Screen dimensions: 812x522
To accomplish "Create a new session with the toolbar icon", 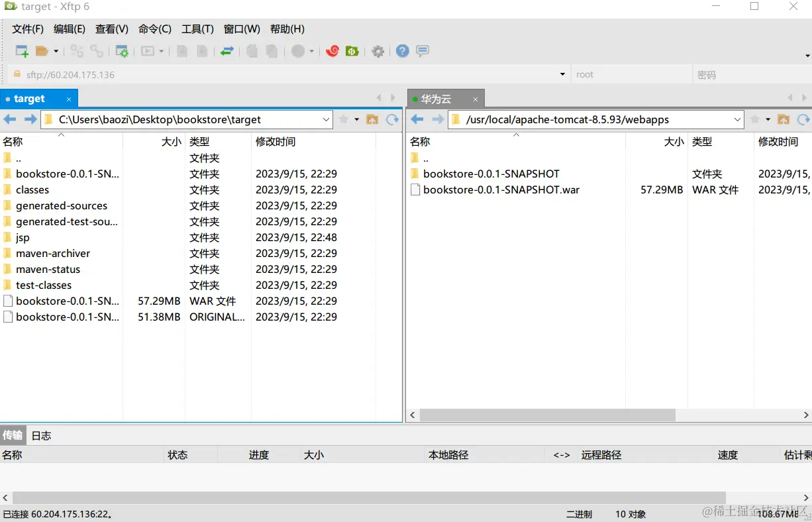I will coord(21,51).
